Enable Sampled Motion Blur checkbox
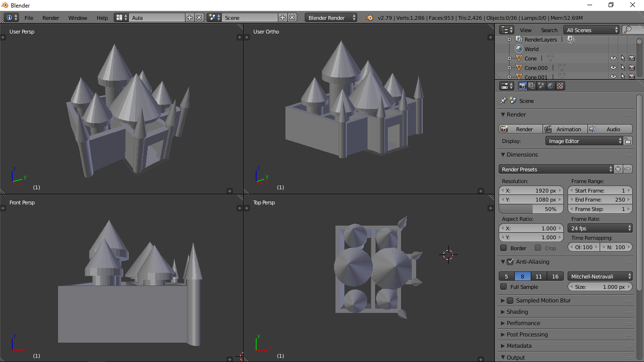 click(x=510, y=301)
